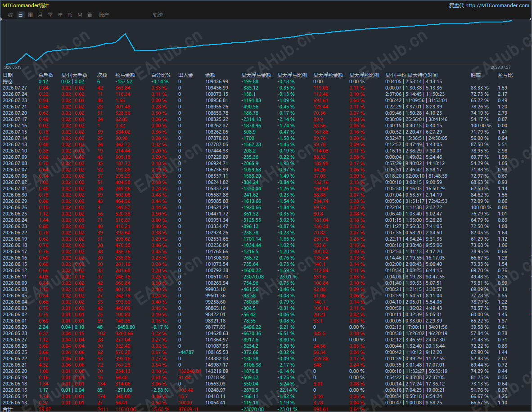The height and width of the screenshot is (412, 532).
Task: Click the 轨迹 track button
Action: click(x=158, y=15)
